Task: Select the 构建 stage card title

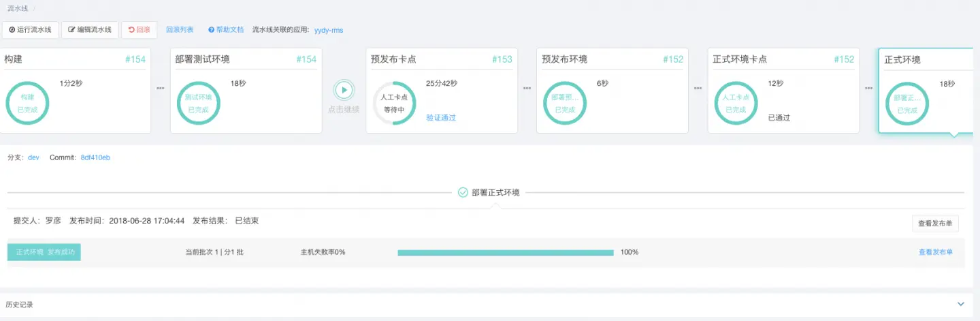Action: click(x=13, y=59)
